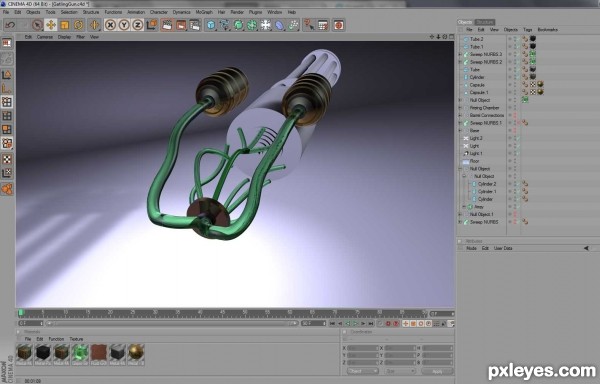Viewport: 600px width, 384px height.
Task: Expand the Base group
Action: coord(460,130)
